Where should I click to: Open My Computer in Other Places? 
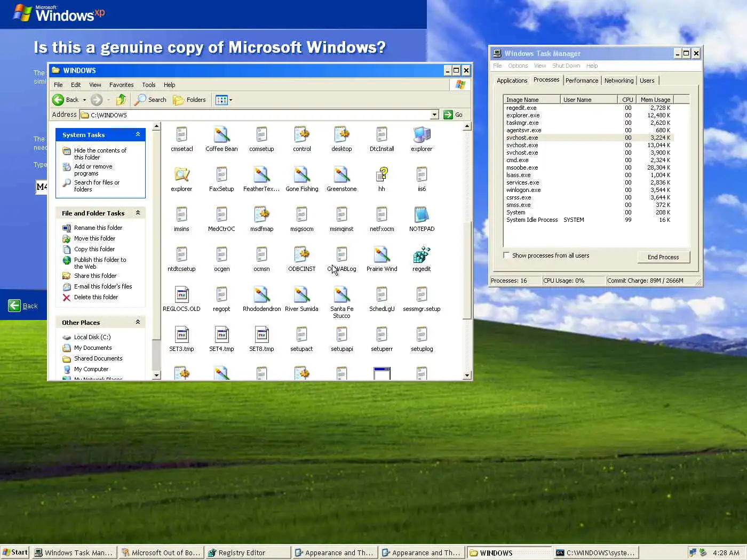91,369
